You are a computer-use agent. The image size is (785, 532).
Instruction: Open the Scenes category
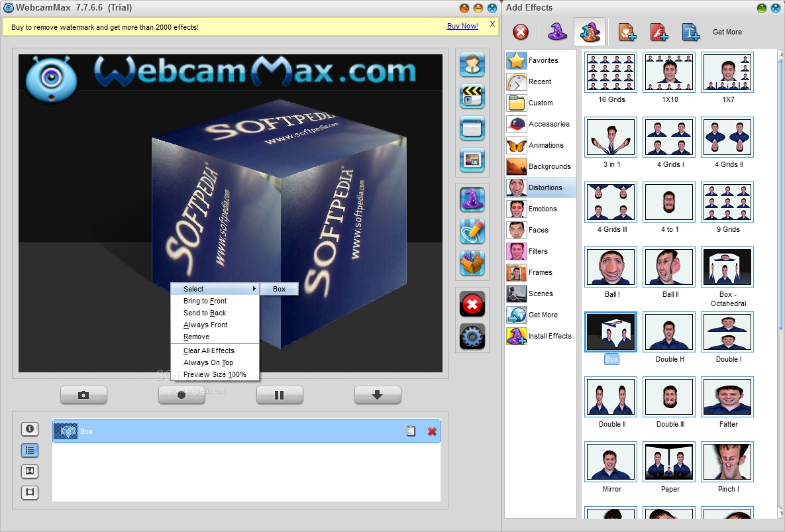click(541, 293)
